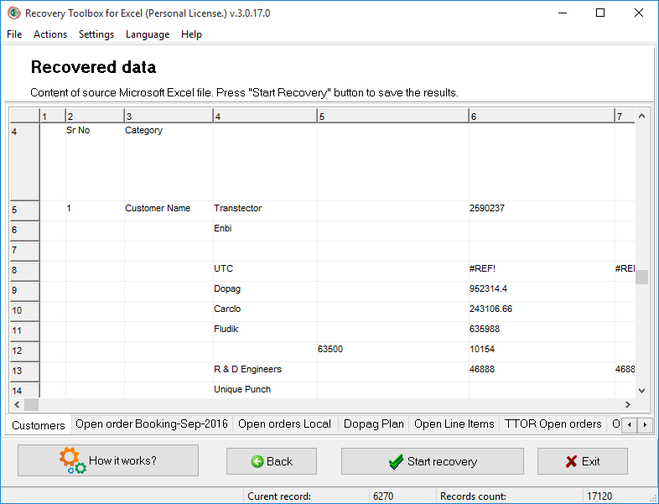Click the Transtector cell
This screenshot has height=504, width=659.
[265, 210]
